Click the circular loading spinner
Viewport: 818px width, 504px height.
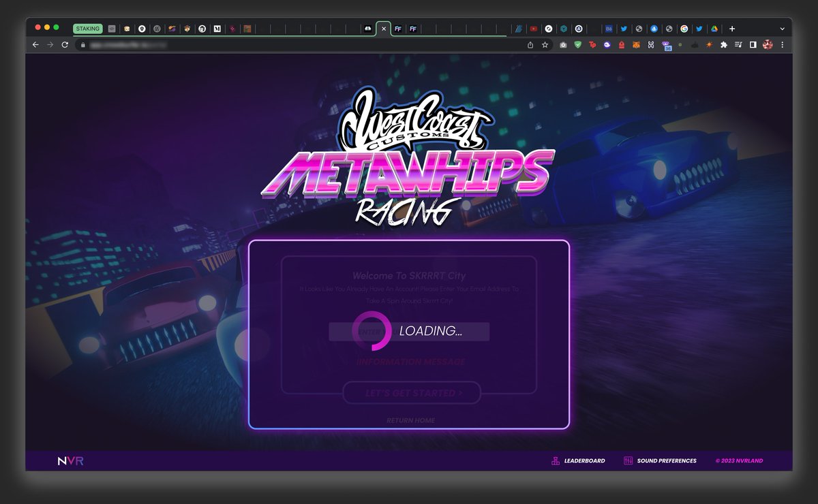(x=372, y=331)
